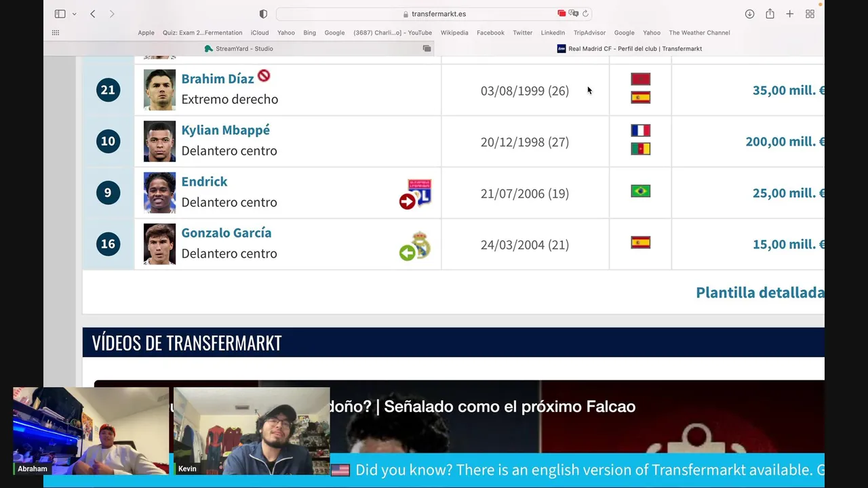Open the iCloud bookmark
Image resolution: width=868 pixels, height=488 pixels.
click(x=260, y=33)
